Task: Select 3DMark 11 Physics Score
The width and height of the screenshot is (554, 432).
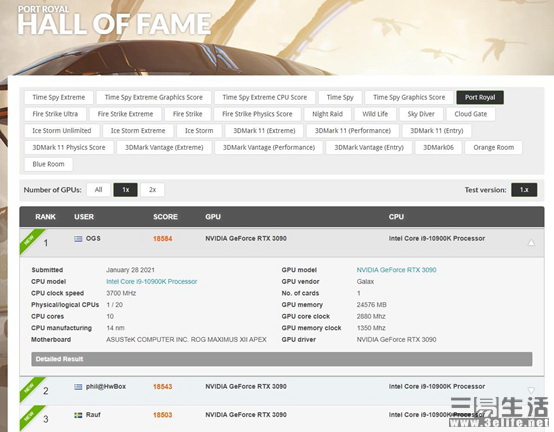Action: click(69, 148)
